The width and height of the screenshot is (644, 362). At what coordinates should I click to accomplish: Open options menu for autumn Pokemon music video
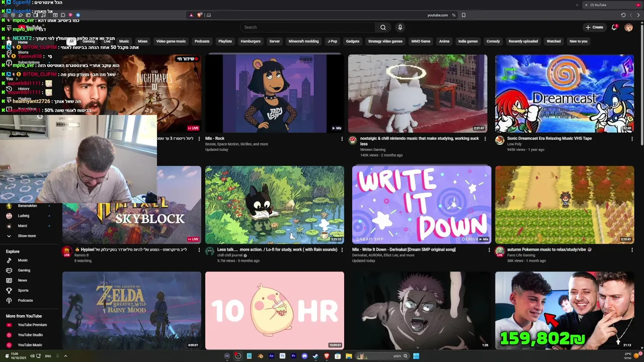tap(632, 250)
